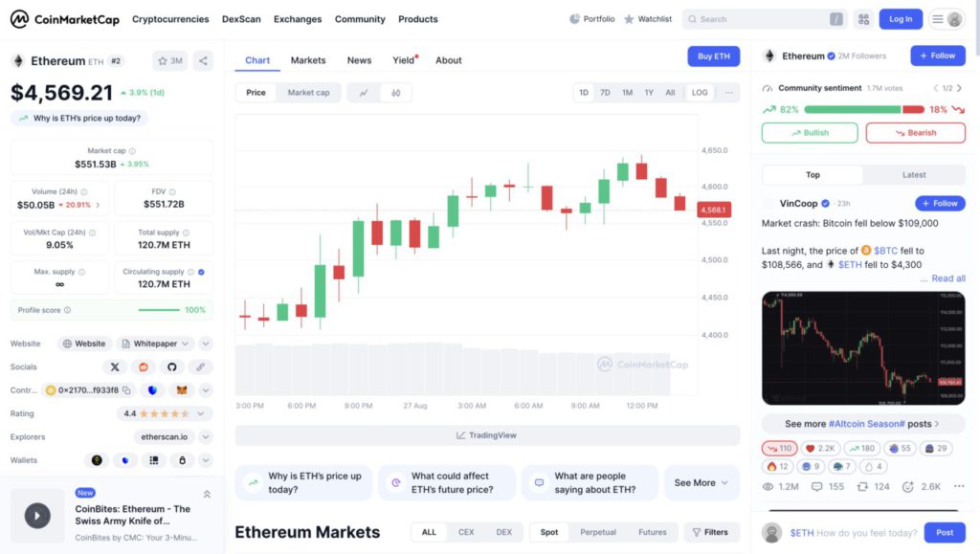
Task: Toggle the Bullish sentiment vote
Action: 809,133
